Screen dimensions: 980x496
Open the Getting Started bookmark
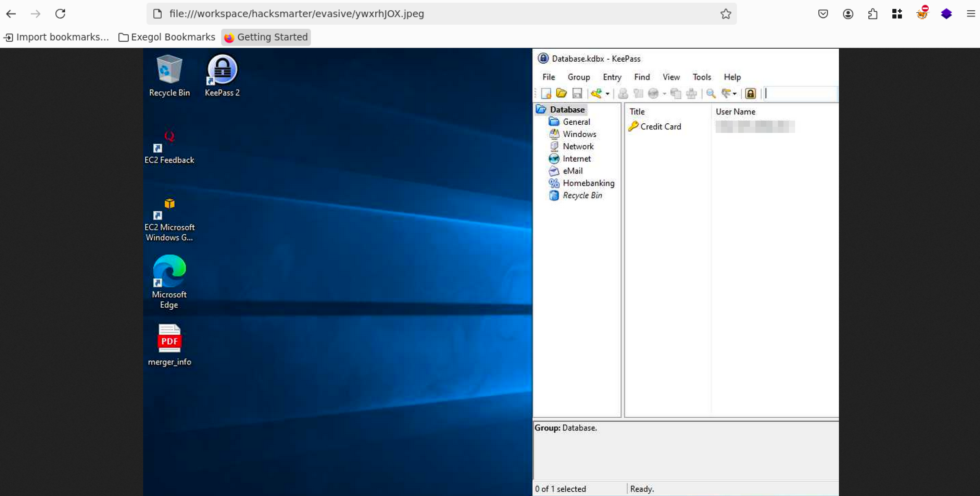coord(266,37)
